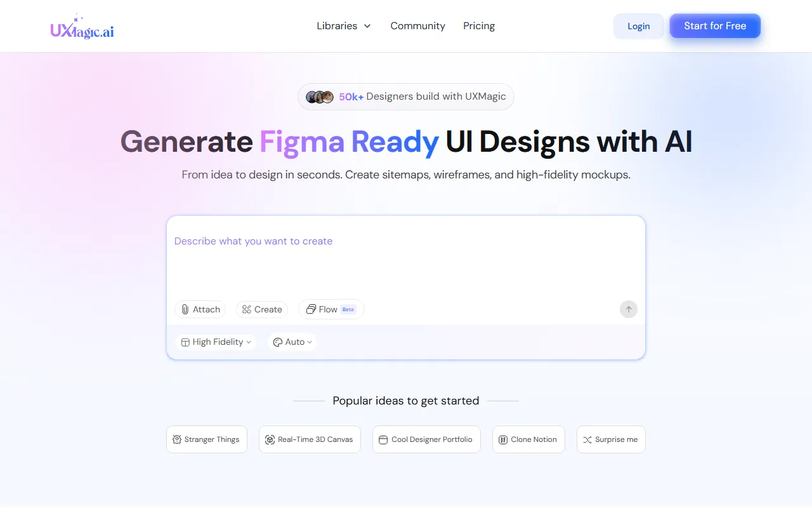The width and height of the screenshot is (812, 508).
Task: Click the 50k+ Designers badge text
Action: pos(422,97)
